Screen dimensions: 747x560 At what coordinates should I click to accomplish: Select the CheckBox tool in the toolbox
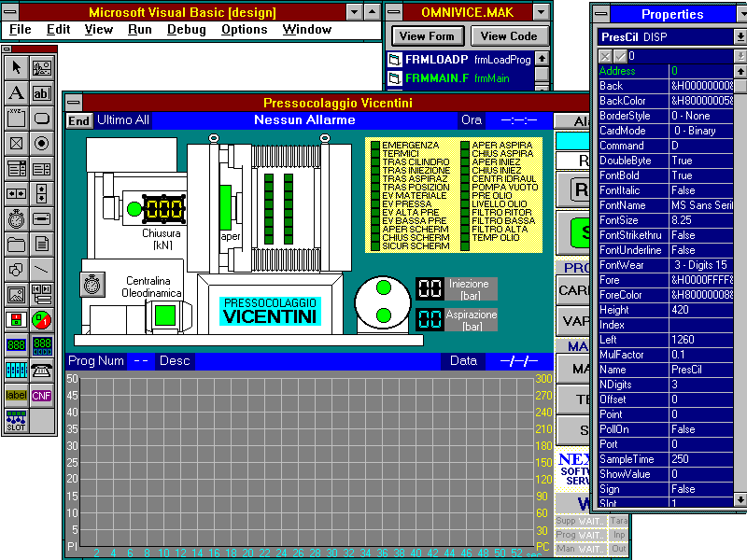[x=16, y=144]
